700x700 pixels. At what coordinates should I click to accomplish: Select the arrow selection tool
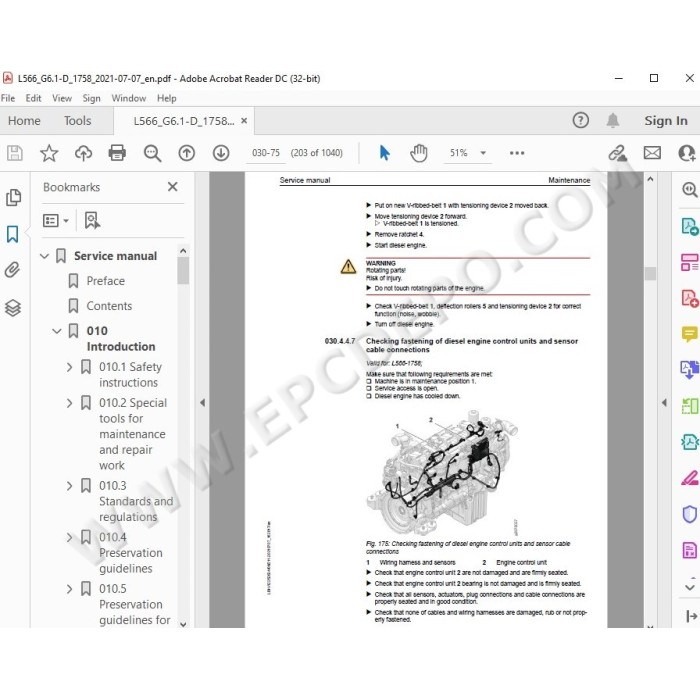[x=384, y=153]
